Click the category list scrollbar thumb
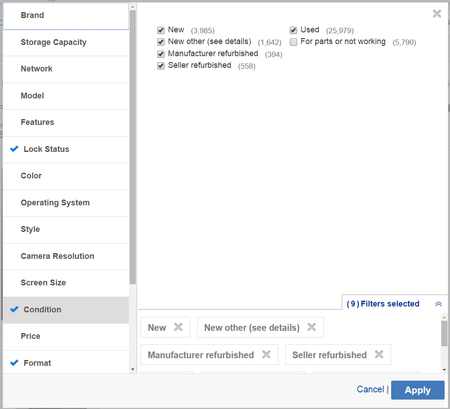 (132, 147)
